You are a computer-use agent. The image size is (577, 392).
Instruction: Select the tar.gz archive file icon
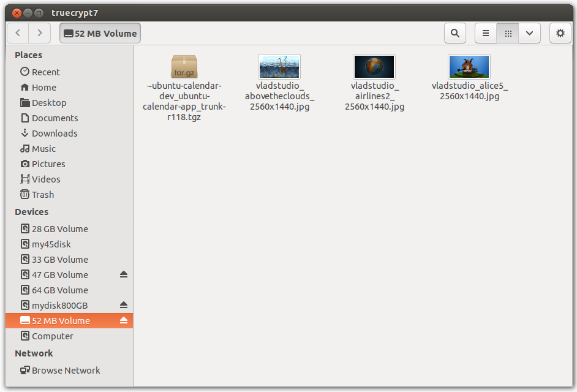[184, 67]
